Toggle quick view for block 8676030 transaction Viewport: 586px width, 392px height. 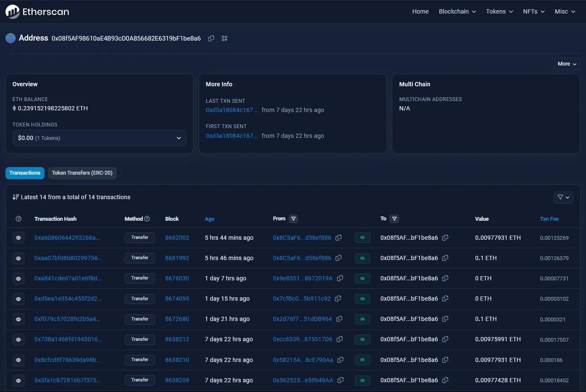(18, 278)
